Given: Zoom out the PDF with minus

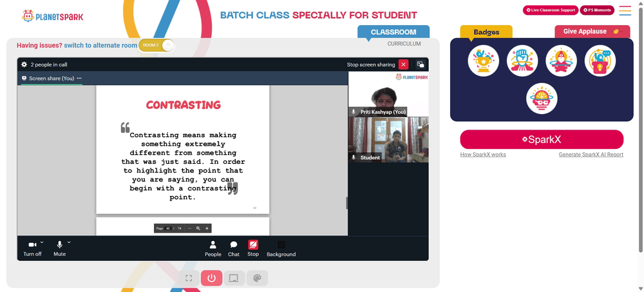Looking at the screenshot, I should click(x=189, y=228).
